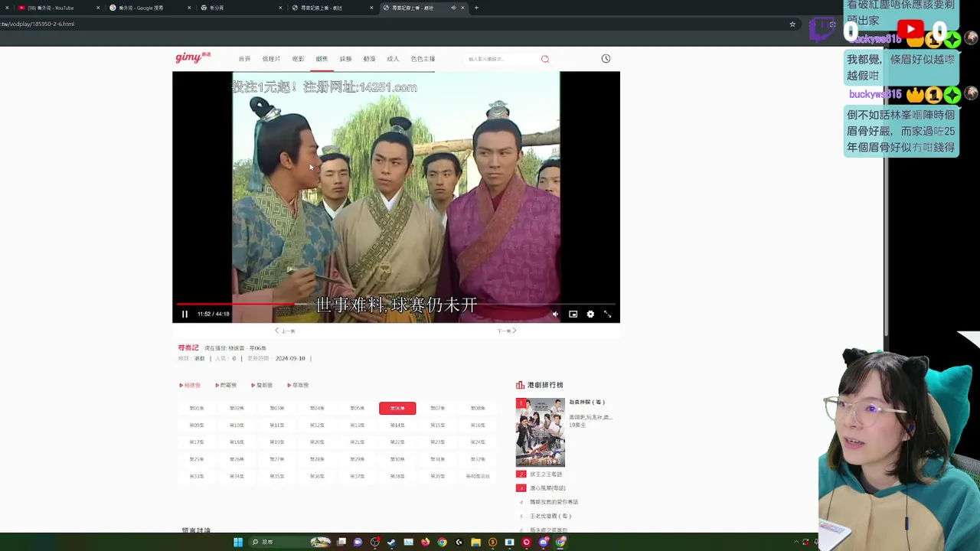The height and width of the screenshot is (551, 980).
Task: Select the 魔都雲 playback source
Action: click(x=262, y=385)
